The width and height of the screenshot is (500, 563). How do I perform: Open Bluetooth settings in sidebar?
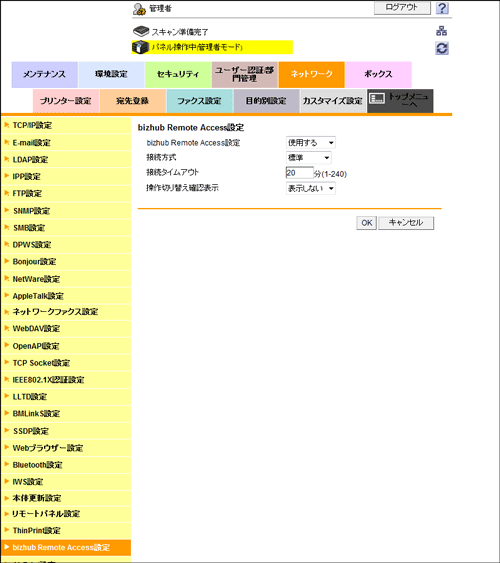66,465
